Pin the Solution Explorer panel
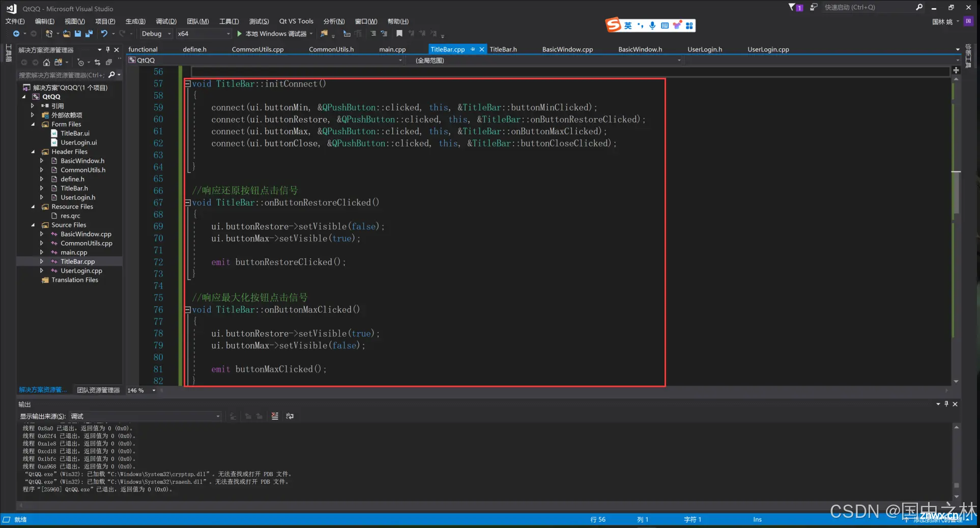Image resolution: width=980 pixels, height=528 pixels. 108,49
